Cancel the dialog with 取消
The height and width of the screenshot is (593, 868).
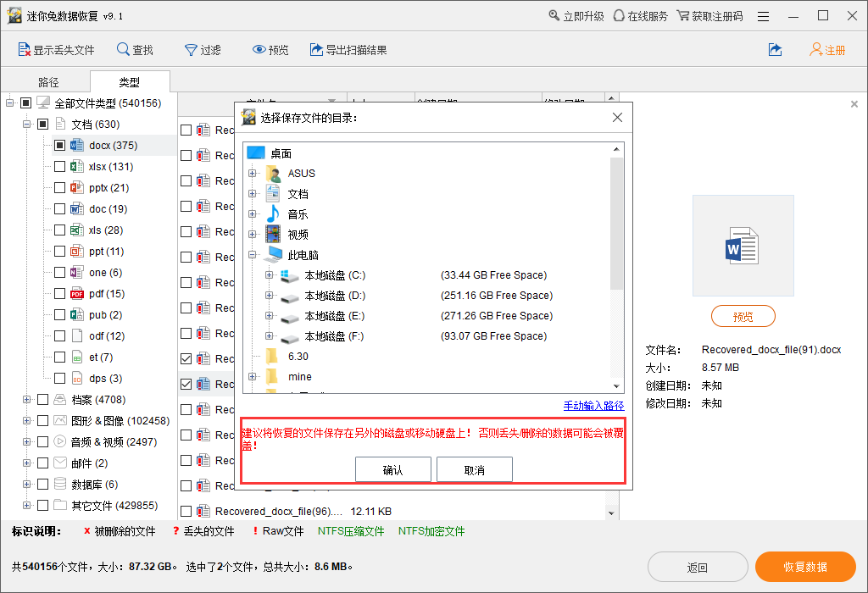point(475,469)
